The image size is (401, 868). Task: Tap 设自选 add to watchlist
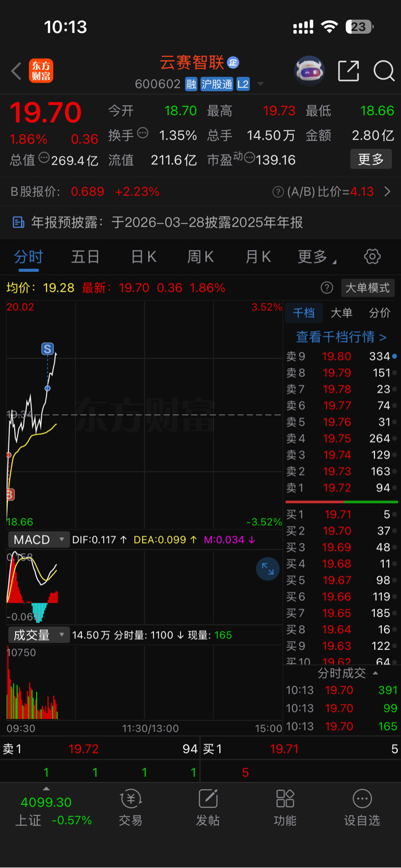[x=362, y=807]
